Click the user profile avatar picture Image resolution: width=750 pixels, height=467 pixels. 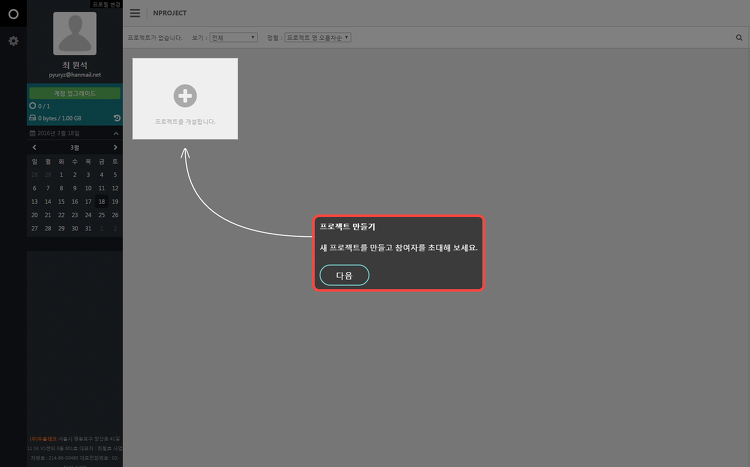point(75,33)
